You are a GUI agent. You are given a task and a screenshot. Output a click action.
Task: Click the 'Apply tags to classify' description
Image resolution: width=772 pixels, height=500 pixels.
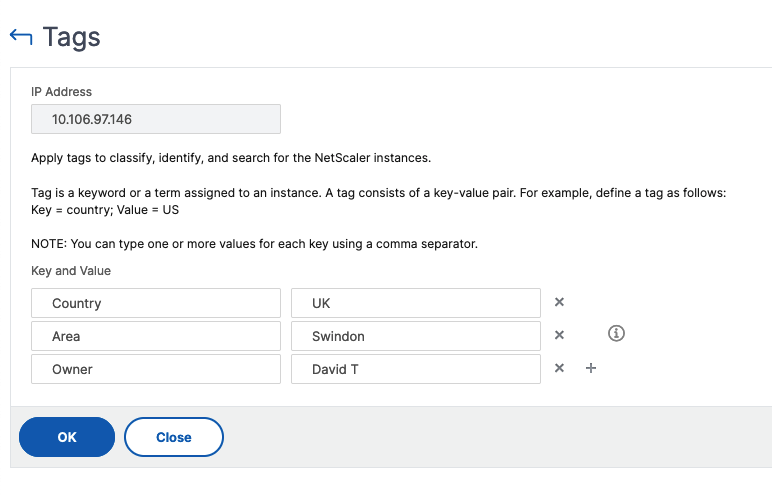(231, 158)
